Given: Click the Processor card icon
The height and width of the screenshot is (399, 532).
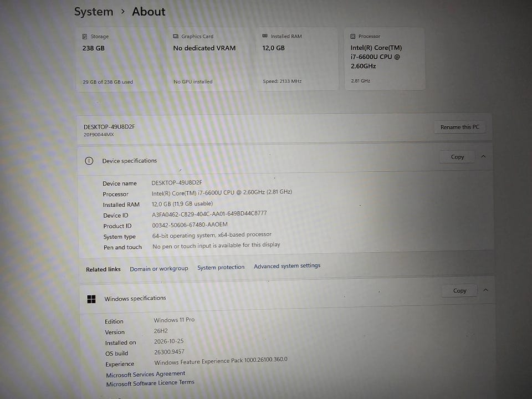Looking at the screenshot, I should tap(353, 37).
